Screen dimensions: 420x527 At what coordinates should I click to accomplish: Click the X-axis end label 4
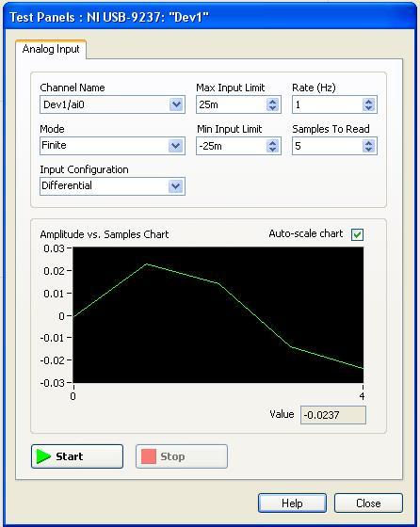click(x=362, y=396)
